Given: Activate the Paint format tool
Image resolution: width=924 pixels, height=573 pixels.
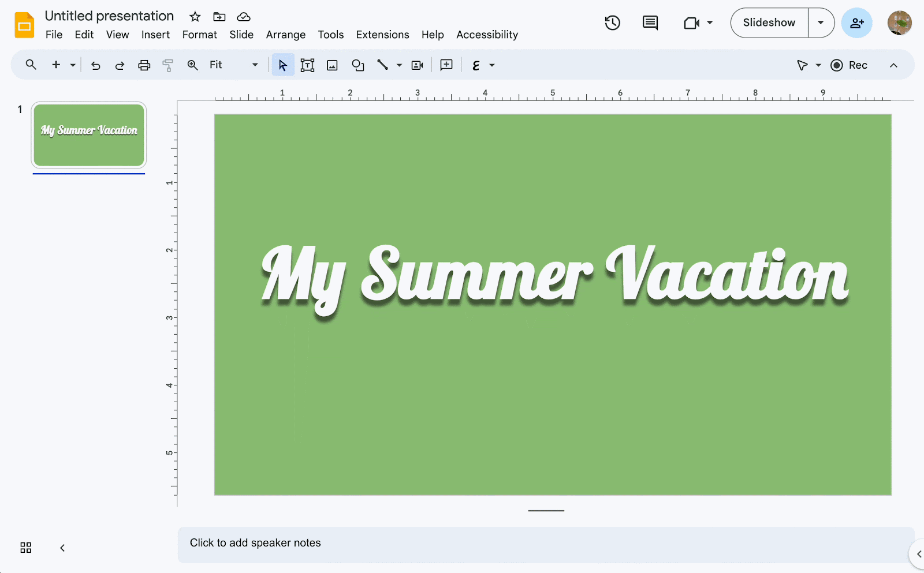Looking at the screenshot, I should coord(168,65).
